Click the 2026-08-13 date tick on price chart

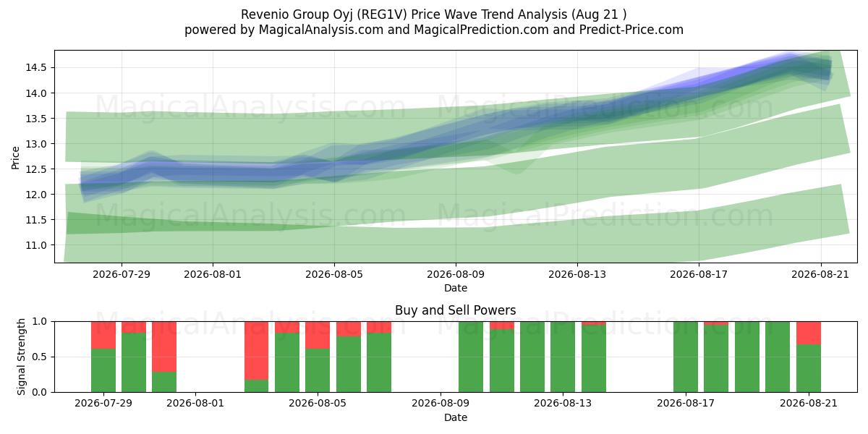coord(577,273)
